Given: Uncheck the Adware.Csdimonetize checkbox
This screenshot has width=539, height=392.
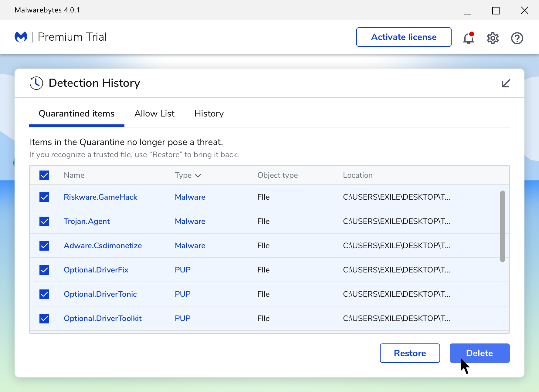Looking at the screenshot, I should [44, 246].
